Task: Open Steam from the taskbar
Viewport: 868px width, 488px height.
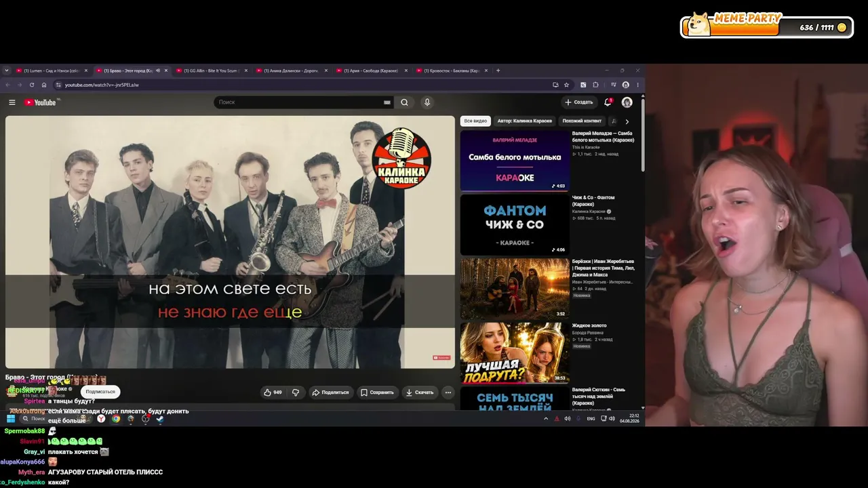Action: (160, 419)
